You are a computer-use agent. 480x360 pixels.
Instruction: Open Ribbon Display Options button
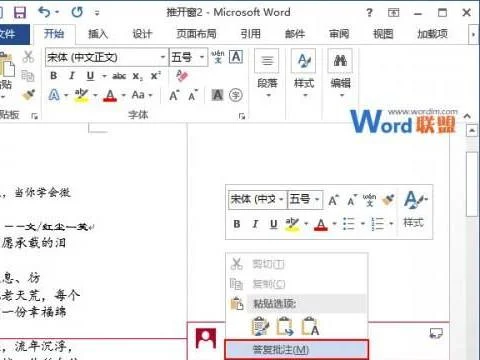(394, 13)
